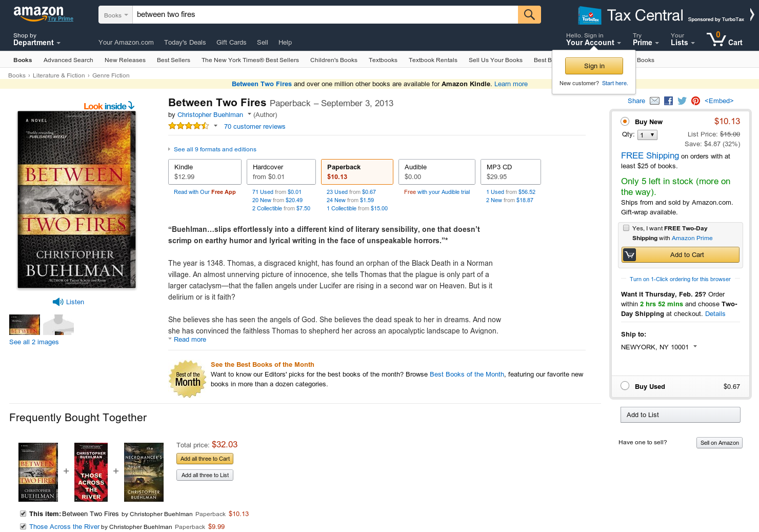759x532 pixels.
Task: Open the Try Prime dropdown
Action: 646,40
